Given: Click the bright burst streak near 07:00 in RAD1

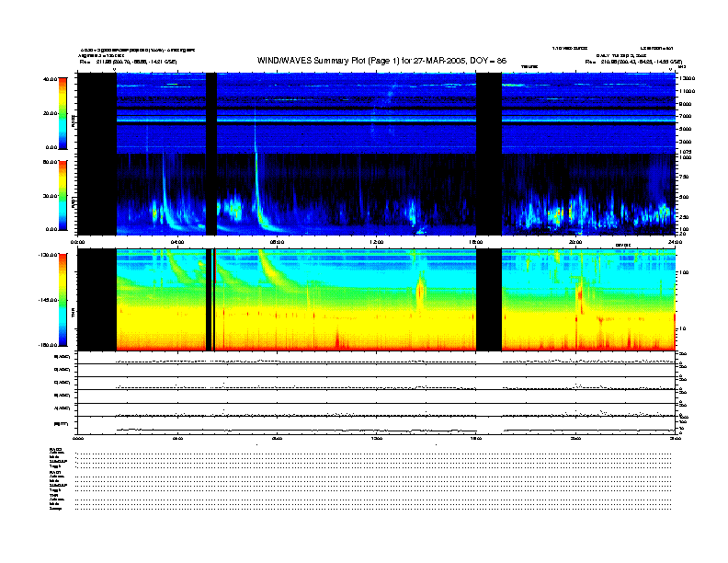Looking at the screenshot, I should click(256, 186).
